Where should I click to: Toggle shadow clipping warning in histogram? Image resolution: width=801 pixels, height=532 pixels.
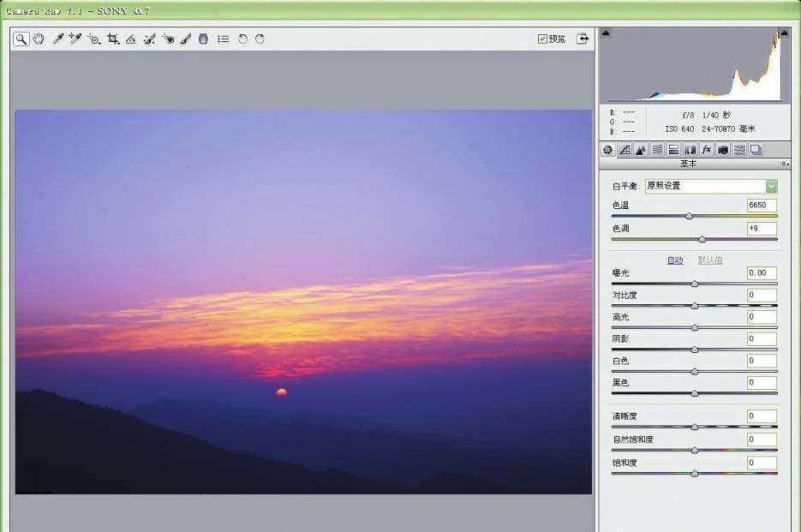[606, 33]
